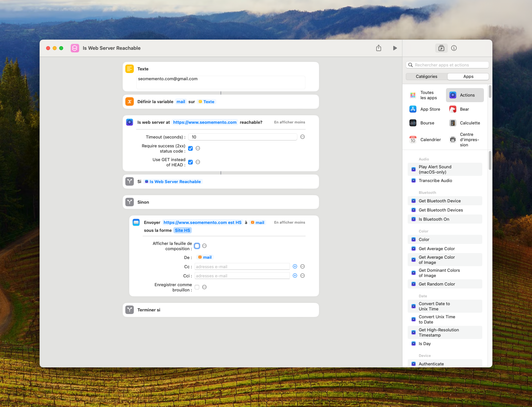Click the Texte email content field

pos(221,82)
